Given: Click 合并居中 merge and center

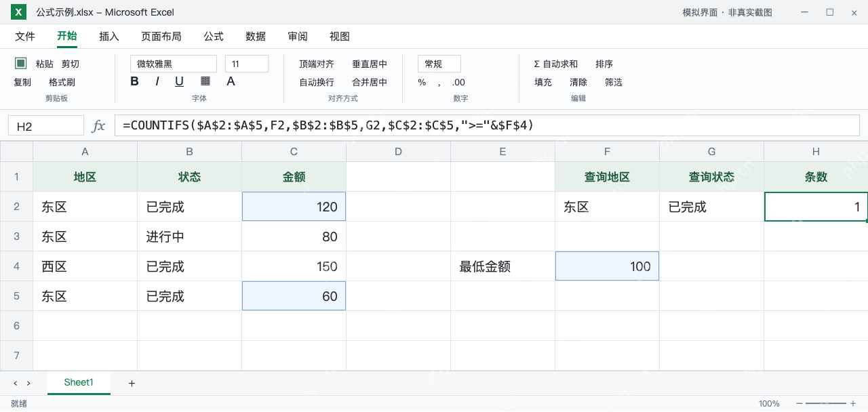Looking at the screenshot, I should point(370,82).
